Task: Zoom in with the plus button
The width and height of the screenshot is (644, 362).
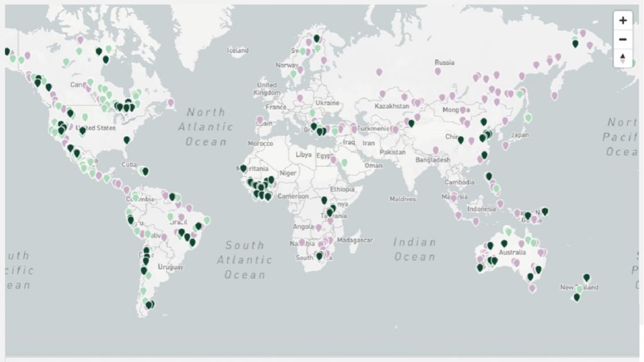Action: tap(623, 20)
